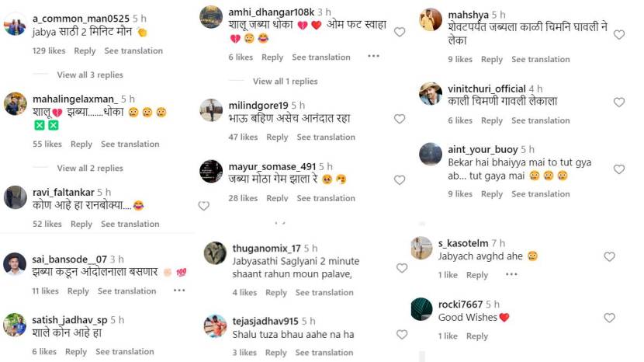The height and width of the screenshot is (362, 644).
Task: Like amhi_dhangar108k's comment with the heart
Action: coord(400,32)
